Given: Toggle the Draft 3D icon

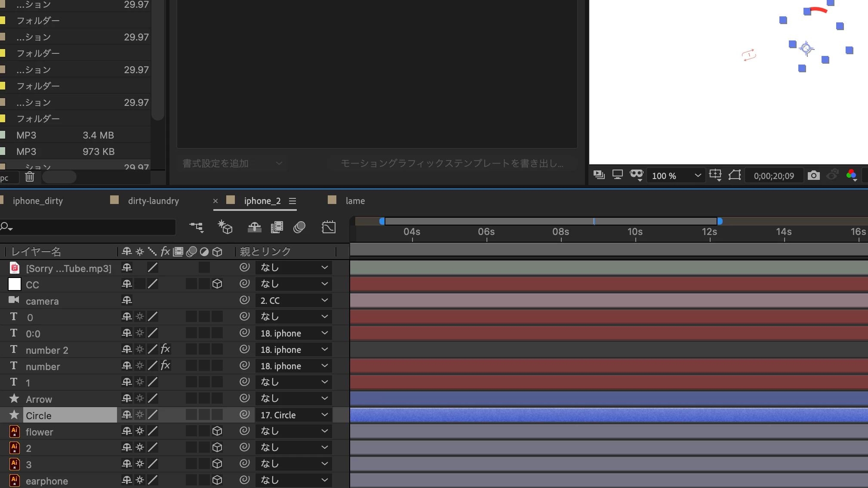Looking at the screenshot, I should [225, 227].
